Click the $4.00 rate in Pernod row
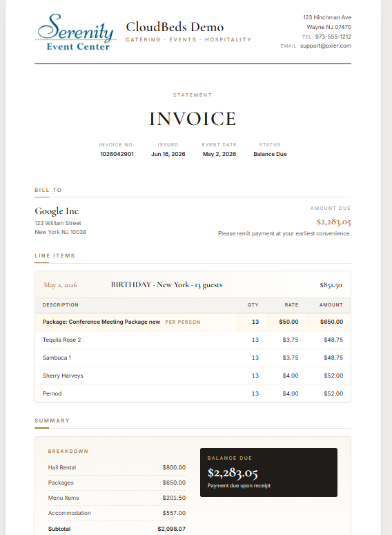 pyautogui.click(x=291, y=393)
